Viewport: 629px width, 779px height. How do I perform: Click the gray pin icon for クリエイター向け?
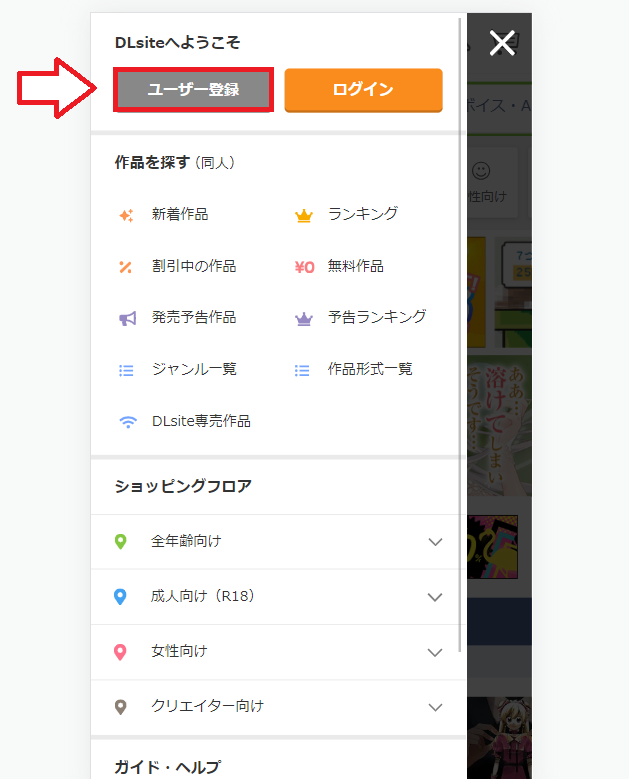120,707
